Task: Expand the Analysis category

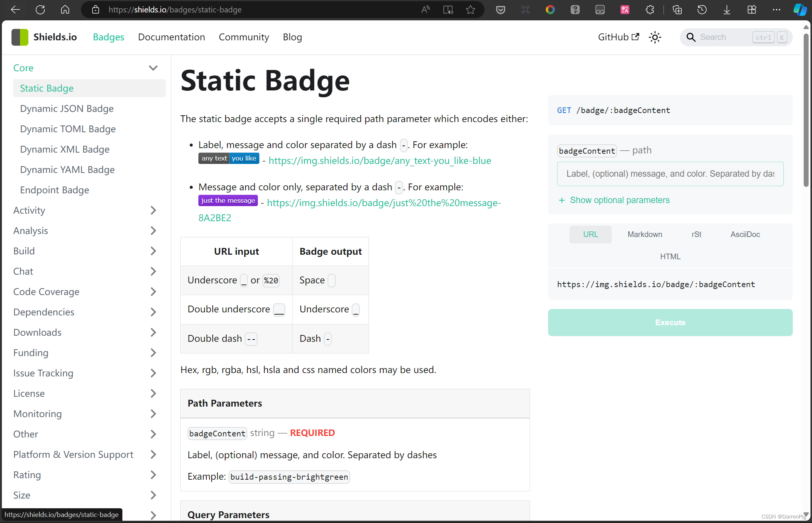Action: [x=153, y=231]
